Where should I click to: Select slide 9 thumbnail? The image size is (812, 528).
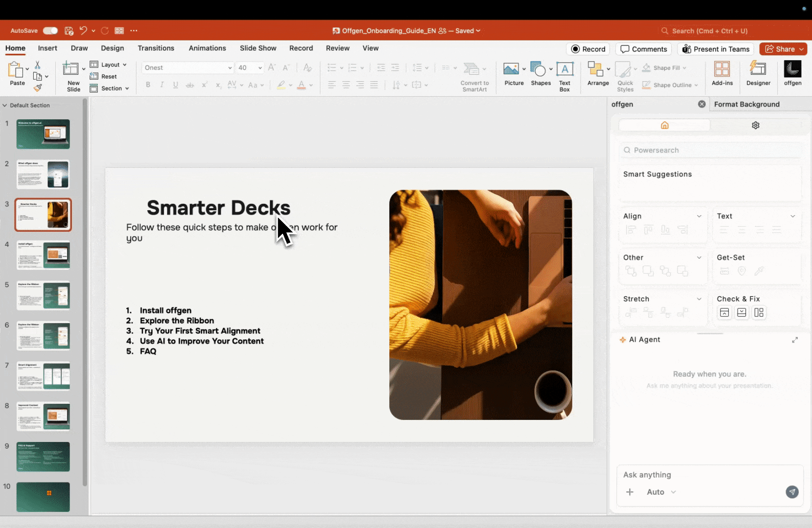pos(43,457)
